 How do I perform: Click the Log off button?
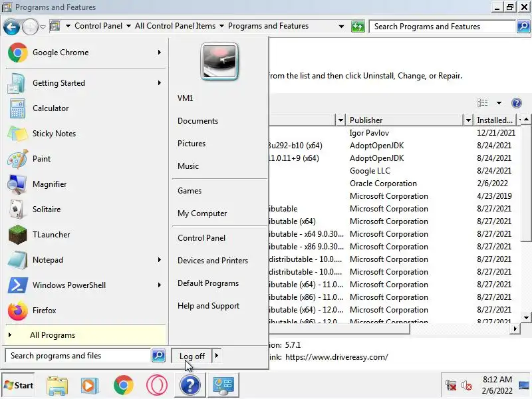tap(192, 356)
